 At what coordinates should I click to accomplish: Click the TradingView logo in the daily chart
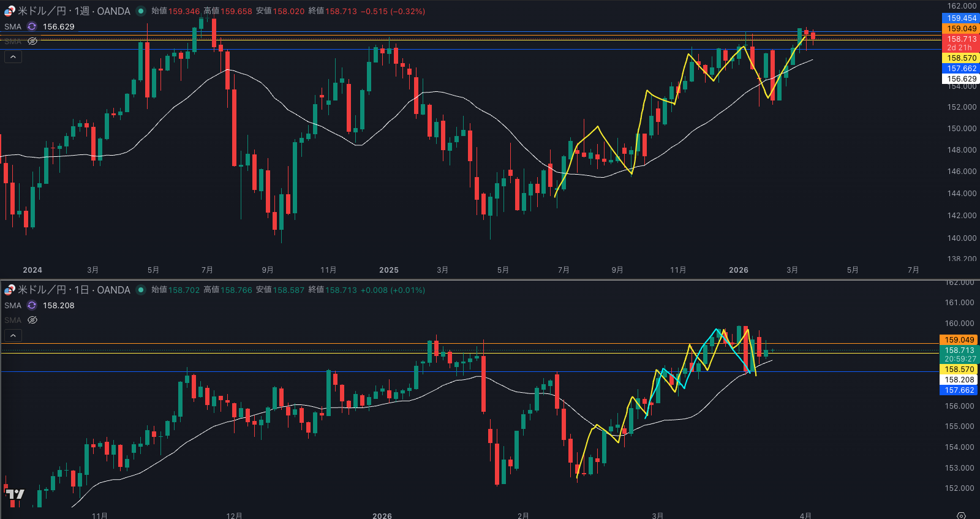tap(15, 494)
